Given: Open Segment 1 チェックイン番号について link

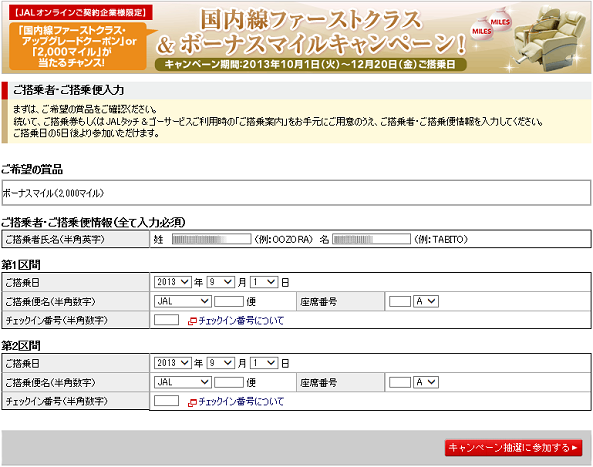Looking at the screenshot, I should tap(241, 321).
